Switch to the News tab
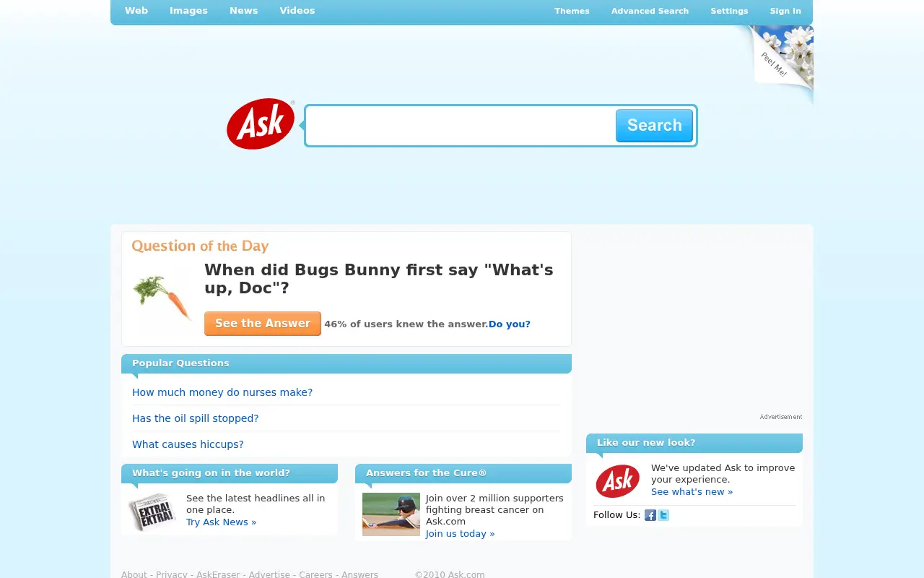Image resolution: width=924 pixels, height=578 pixels. 244,11
